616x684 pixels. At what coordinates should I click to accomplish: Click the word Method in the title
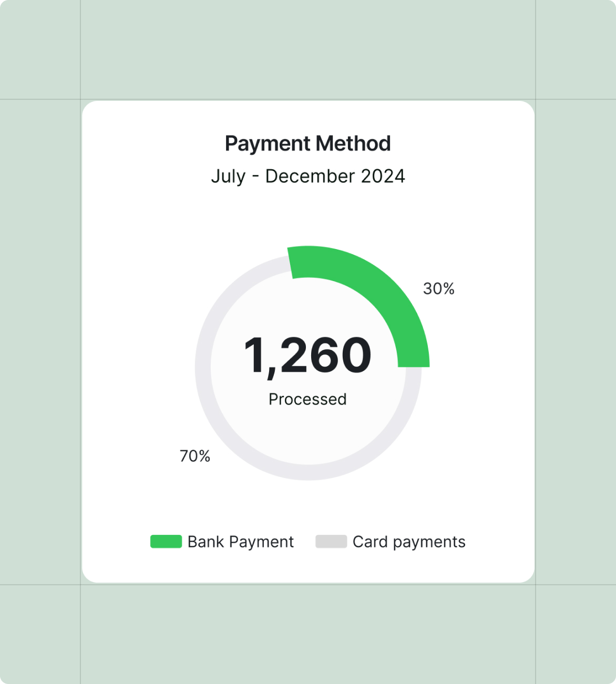(x=353, y=143)
